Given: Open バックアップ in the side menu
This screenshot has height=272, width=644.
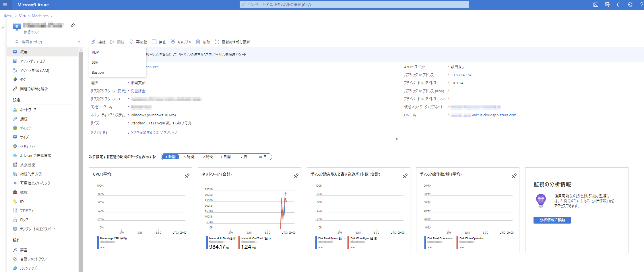Looking at the screenshot, I should coord(43,268).
